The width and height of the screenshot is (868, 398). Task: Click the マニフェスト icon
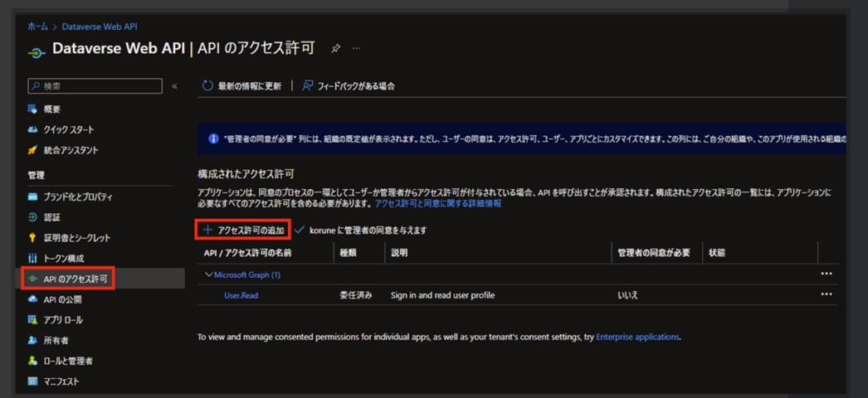pos(32,381)
